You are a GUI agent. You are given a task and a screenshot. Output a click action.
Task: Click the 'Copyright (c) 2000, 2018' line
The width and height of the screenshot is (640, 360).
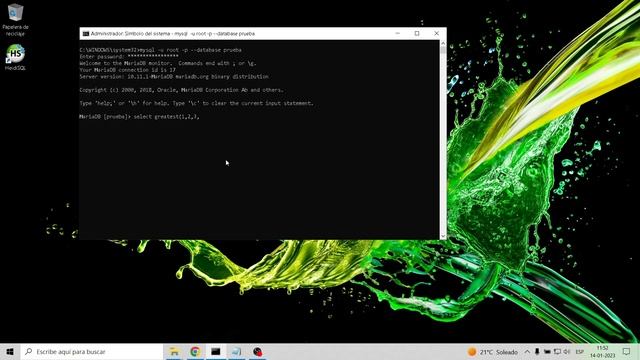[181, 90]
